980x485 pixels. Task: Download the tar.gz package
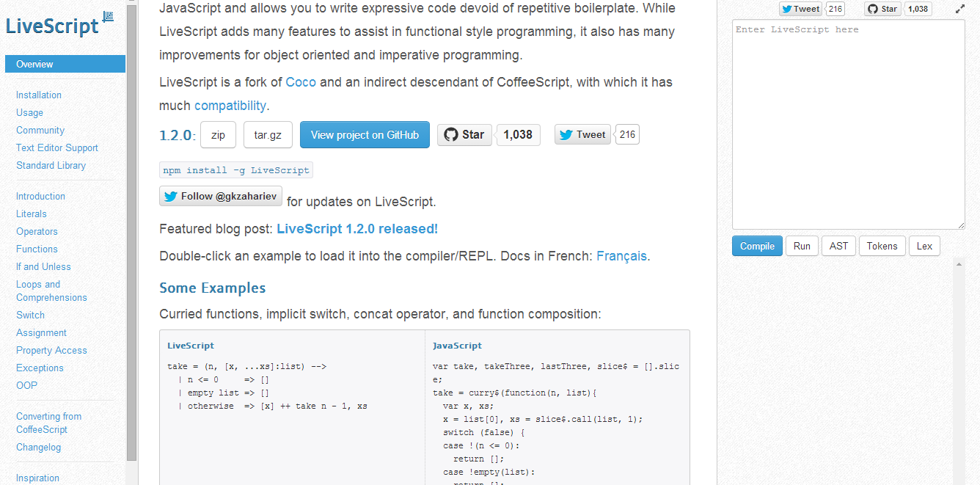click(x=268, y=135)
